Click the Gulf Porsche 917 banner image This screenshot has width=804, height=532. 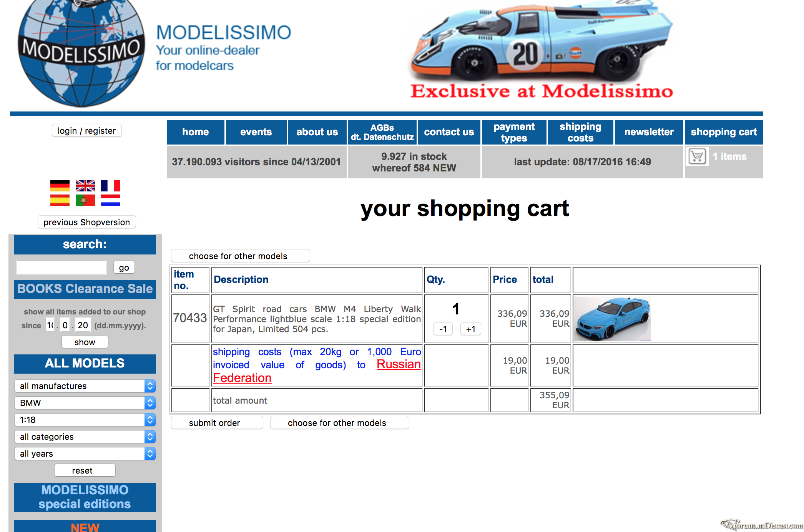tap(542, 50)
